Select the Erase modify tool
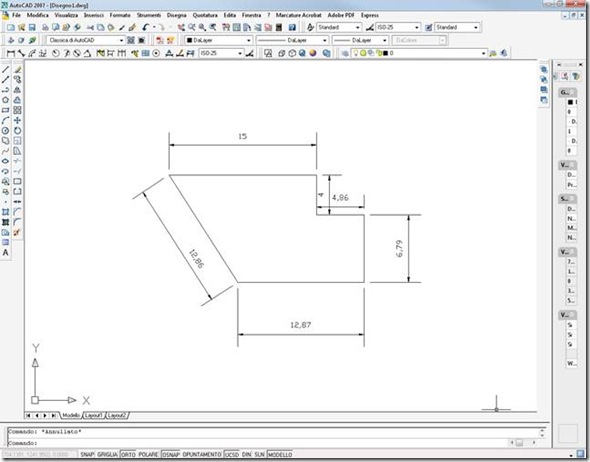The image size is (590, 462). [17, 70]
